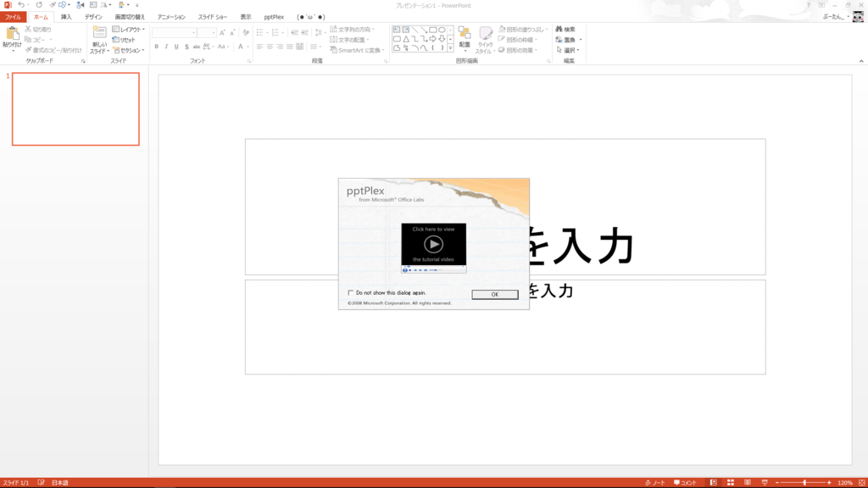The width and height of the screenshot is (868, 488).
Task: Toggle Underline formatting
Action: click(x=176, y=47)
